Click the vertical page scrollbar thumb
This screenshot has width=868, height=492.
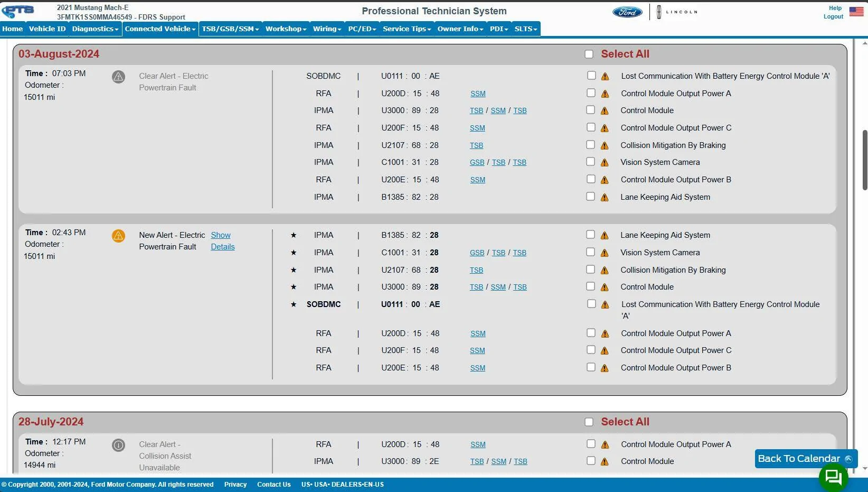864,160
